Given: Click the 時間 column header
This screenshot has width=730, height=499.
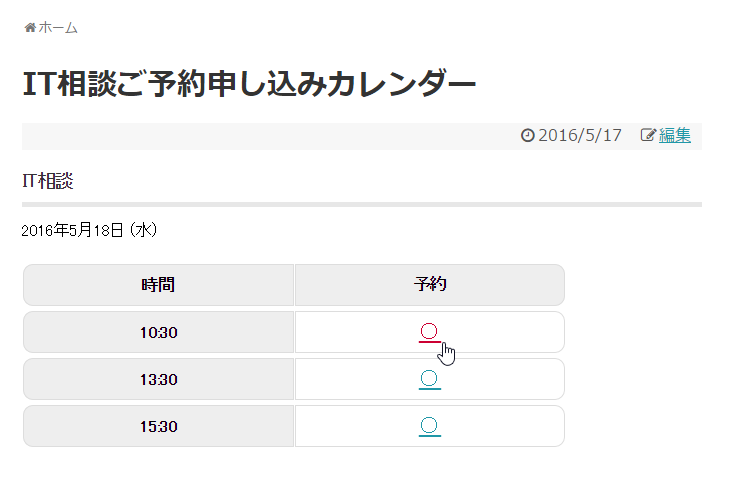Looking at the screenshot, I should (x=158, y=285).
